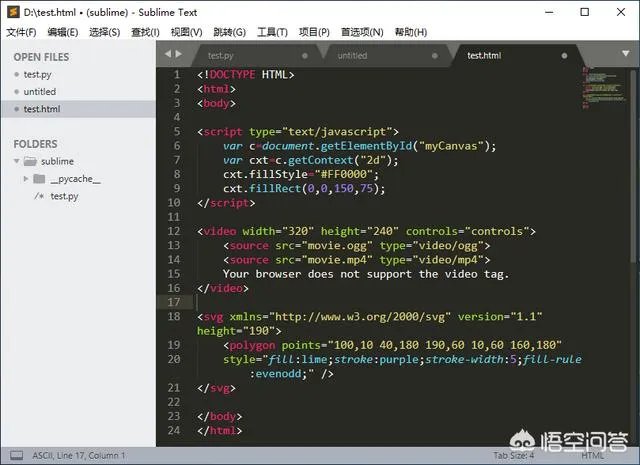This screenshot has height=465, width=640.
Task: Click the __pycache__ folder icon
Action: 40,179
